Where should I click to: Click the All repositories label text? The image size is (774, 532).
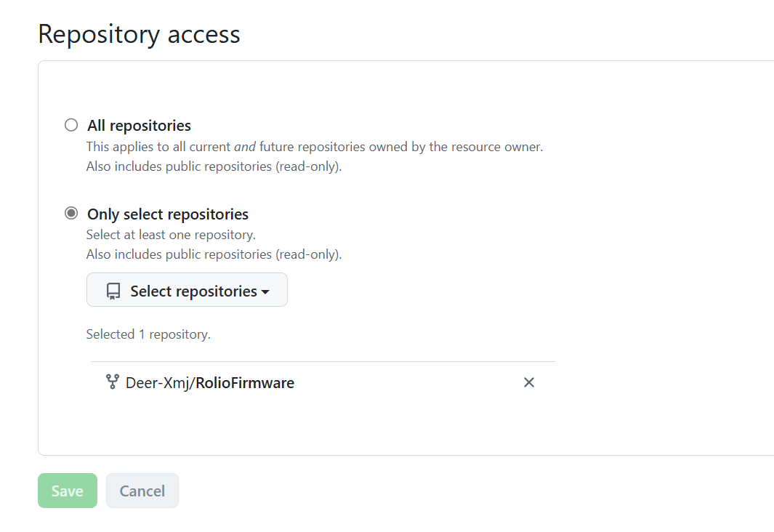[x=140, y=125]
